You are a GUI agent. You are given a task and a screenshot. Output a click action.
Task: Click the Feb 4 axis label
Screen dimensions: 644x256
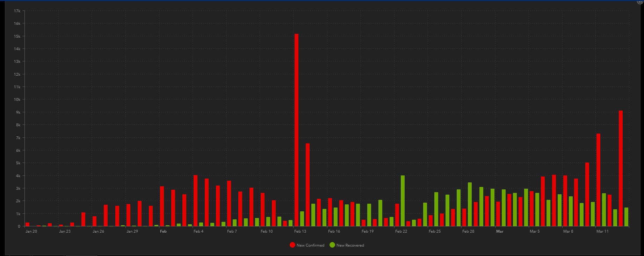tap(198, 231)
